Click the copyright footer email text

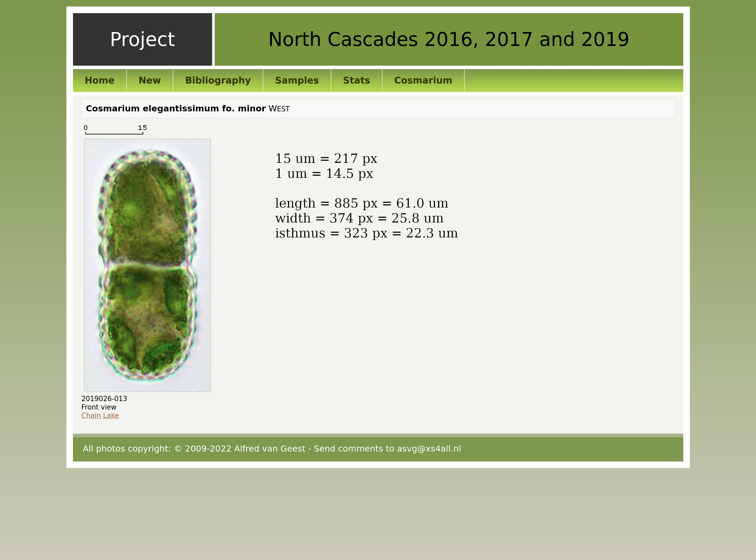[429, 449]
